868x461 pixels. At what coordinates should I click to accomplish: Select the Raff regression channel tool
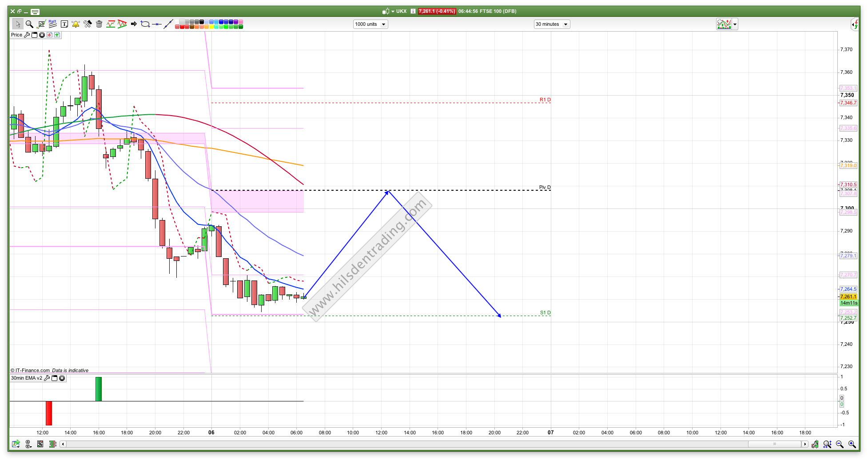click(x=52, y=24)
